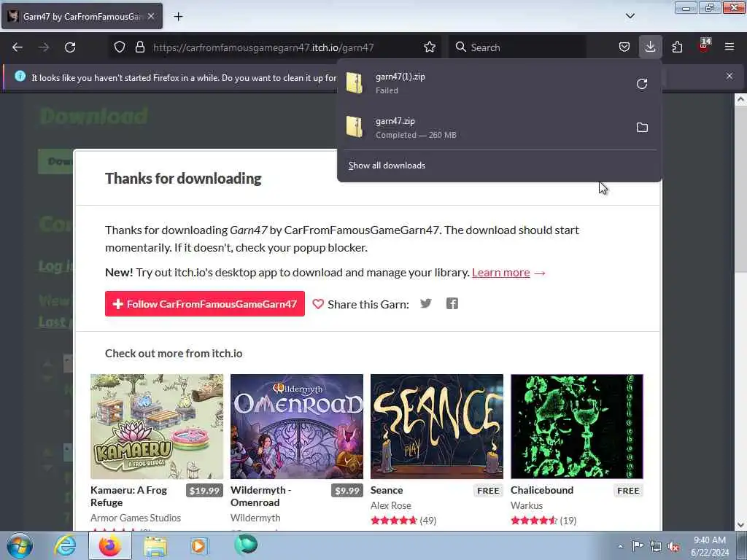Click the Chalicebound star rating
This screenshot has width=747, height=560.
(534, 521)
